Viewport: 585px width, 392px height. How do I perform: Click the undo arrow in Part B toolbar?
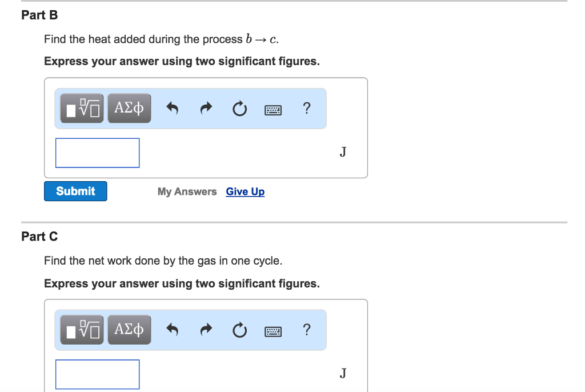(173, 108)
